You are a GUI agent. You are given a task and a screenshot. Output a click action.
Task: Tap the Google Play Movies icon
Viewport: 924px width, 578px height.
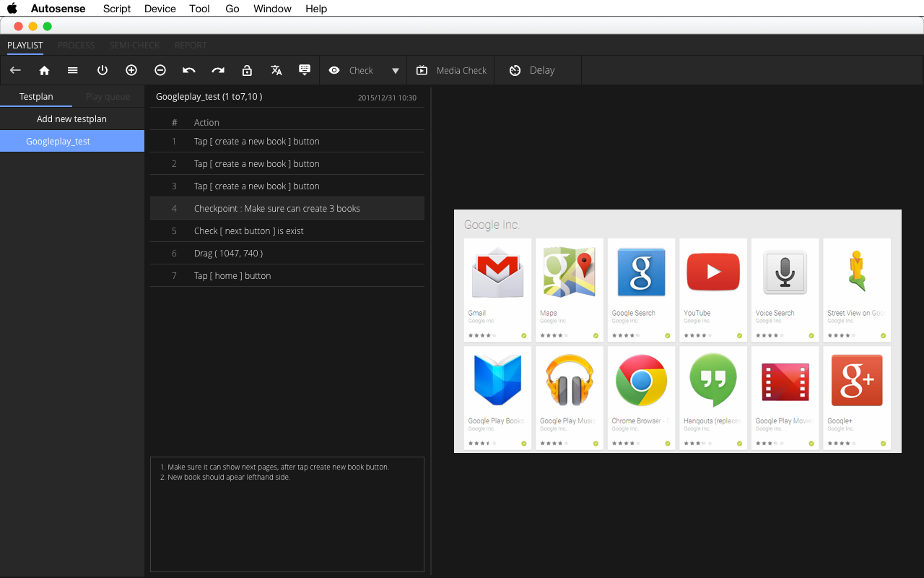point(785,381)
